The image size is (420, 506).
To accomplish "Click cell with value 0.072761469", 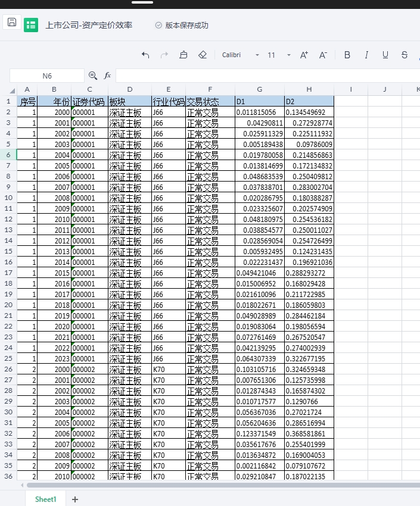I will (x=260, y=337).
